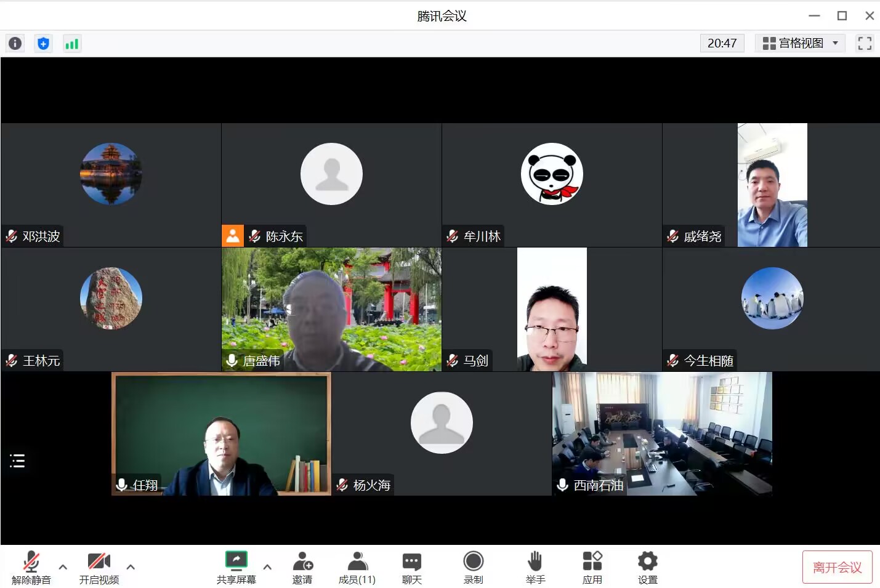Click the name label 牟川林
The image size is (880, 588).
tap(482, 236)
